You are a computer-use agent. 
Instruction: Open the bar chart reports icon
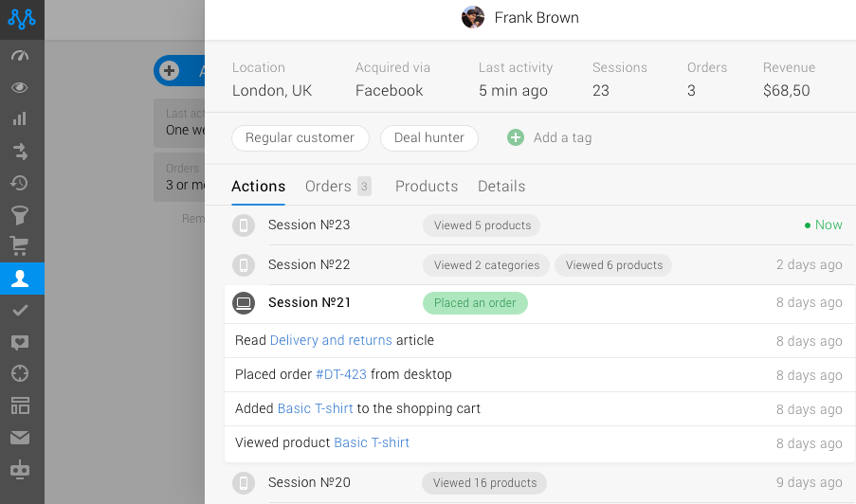20,118
